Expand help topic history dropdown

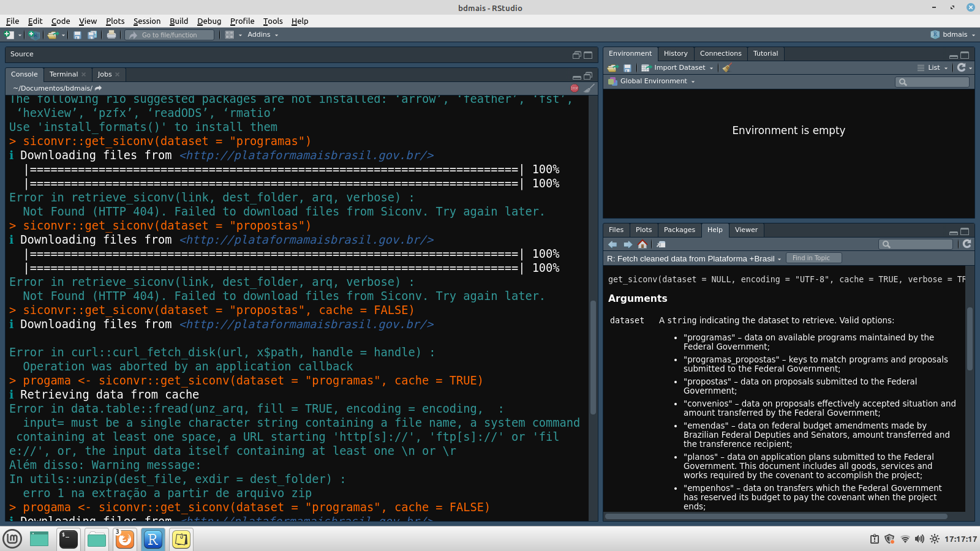click(x=779, y=259)
